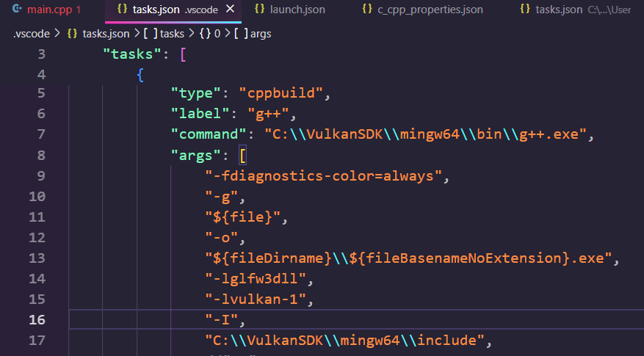Click the "type" key

(196, 92)
